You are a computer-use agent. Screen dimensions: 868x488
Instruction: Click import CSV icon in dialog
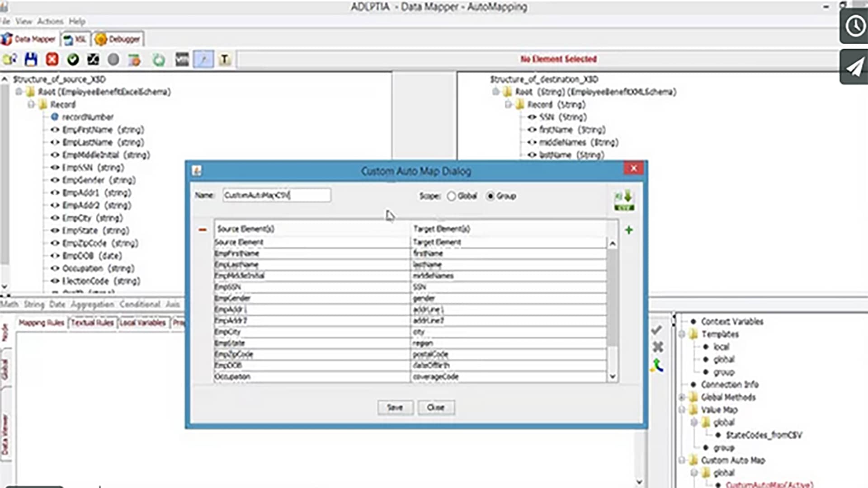click(624, 201)
